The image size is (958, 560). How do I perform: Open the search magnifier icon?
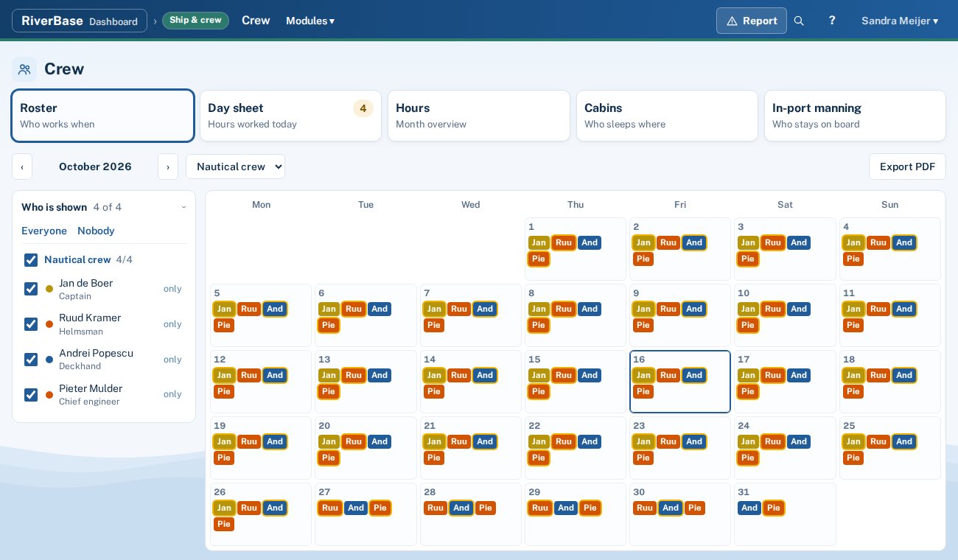[x=799, y=21]
